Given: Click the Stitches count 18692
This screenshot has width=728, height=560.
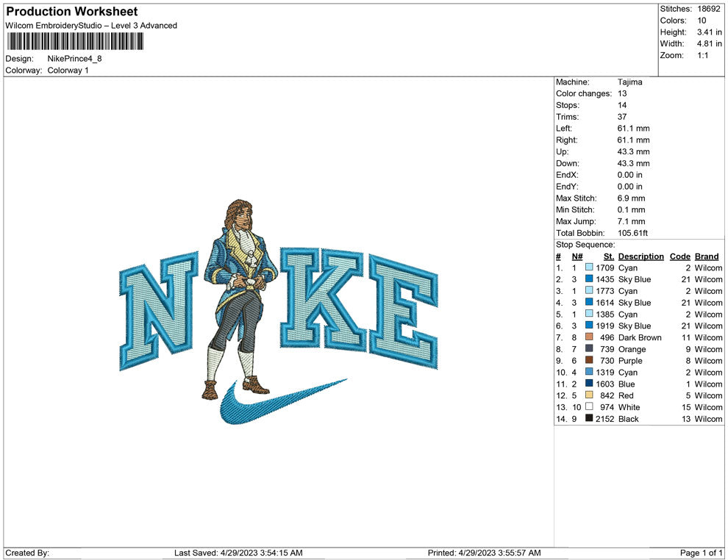Looking at the screenshot, I should (x=709, y=9).
